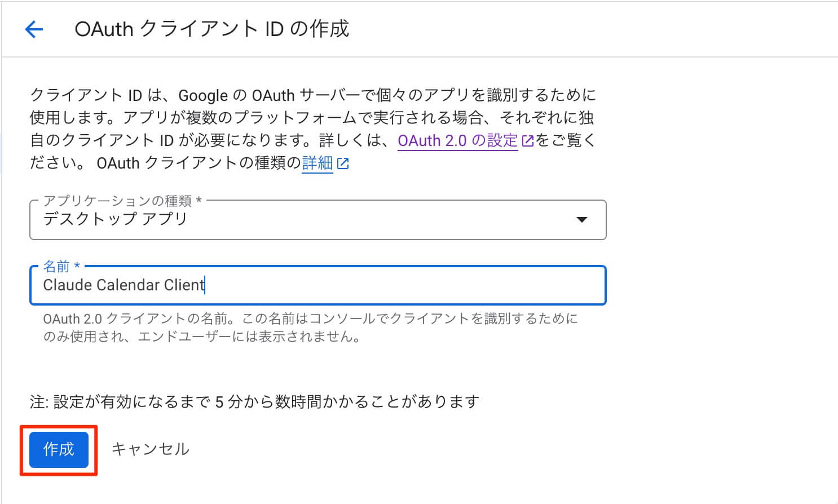This screenshot has height=504, width=838.
Task: Click the アプリケーションの種類 field label
Action: tap(117, 201)
